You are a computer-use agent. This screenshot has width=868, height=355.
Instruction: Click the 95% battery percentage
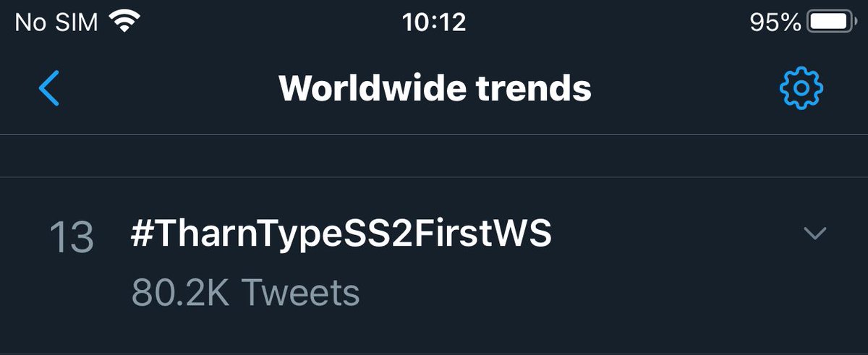pos(774,22)
